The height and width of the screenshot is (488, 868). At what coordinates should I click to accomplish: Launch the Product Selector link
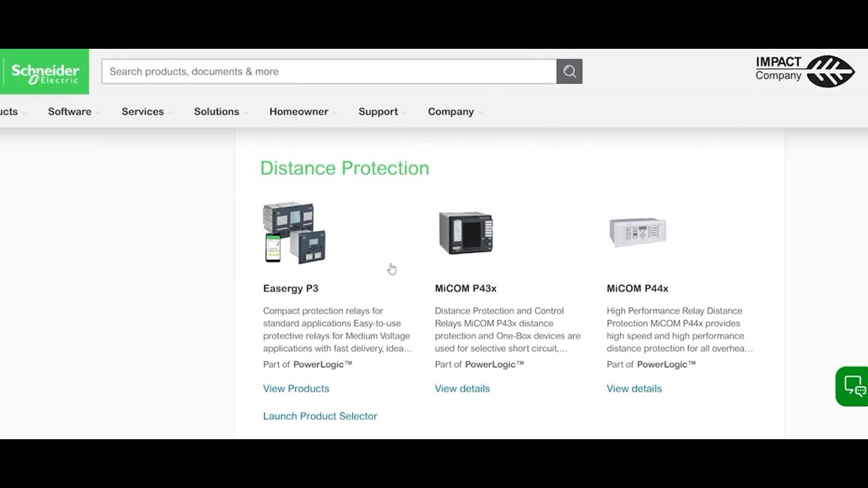click(x=320, y=416)
